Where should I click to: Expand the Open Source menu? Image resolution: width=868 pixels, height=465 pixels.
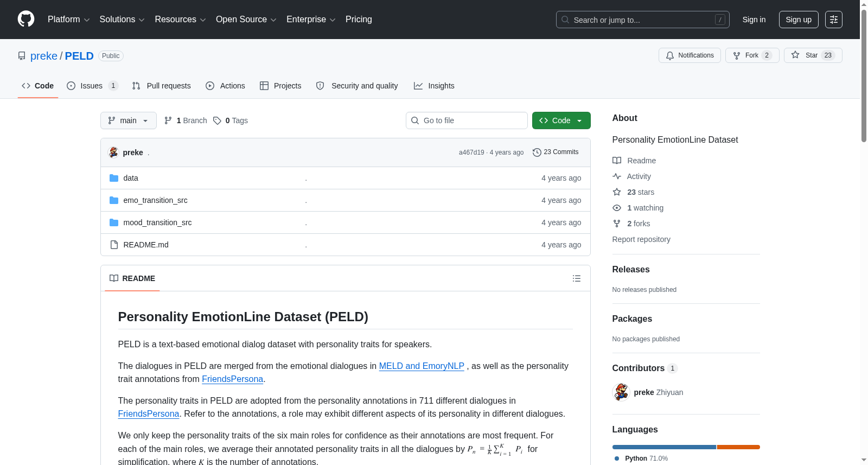[x=246, y=20]
